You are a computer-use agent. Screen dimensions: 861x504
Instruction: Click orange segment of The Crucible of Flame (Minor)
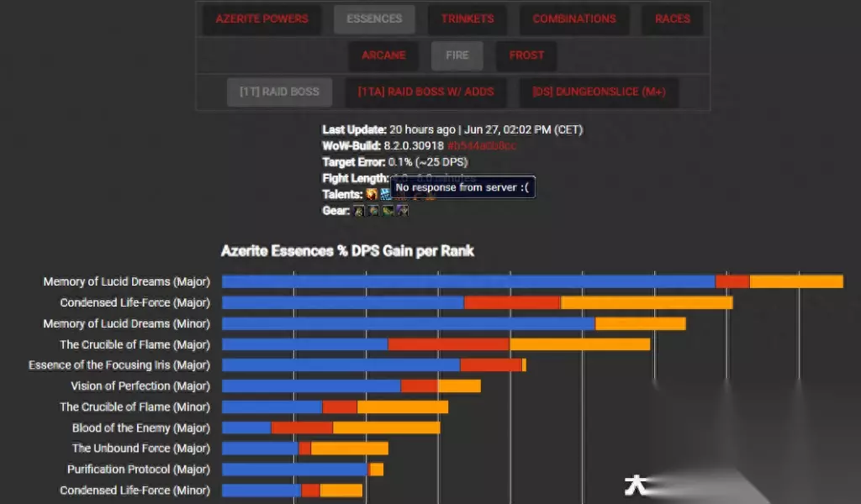(x=403, y=407)
